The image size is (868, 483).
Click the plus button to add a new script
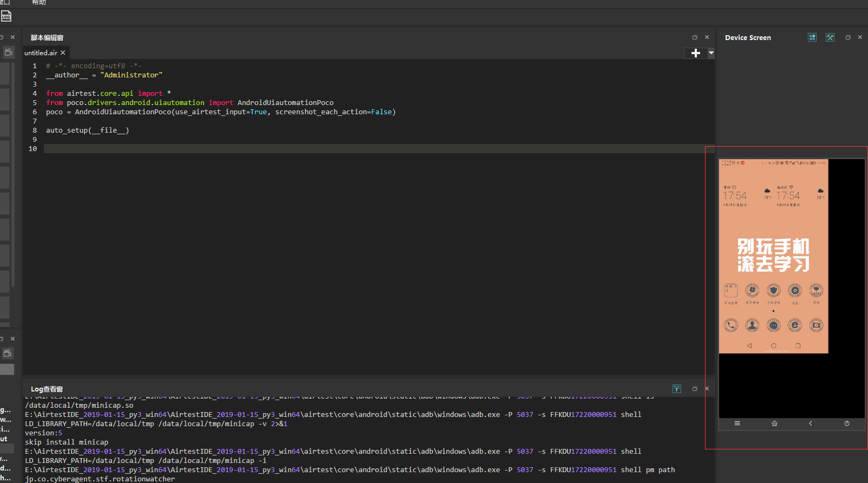(696, 53)
